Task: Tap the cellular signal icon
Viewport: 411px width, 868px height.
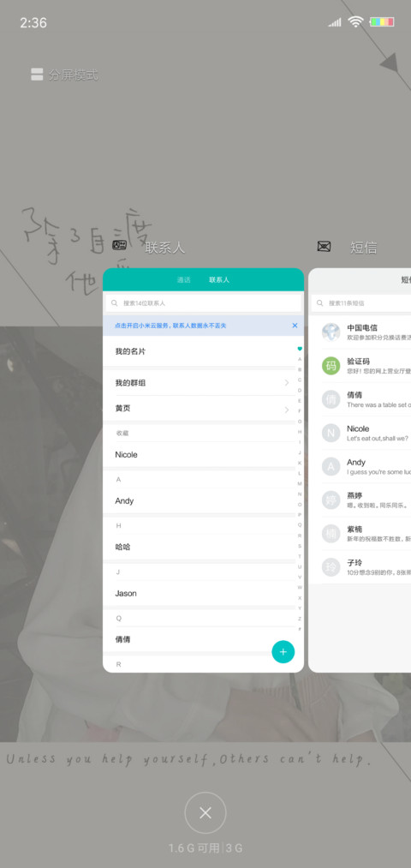Action: point(335,22)
